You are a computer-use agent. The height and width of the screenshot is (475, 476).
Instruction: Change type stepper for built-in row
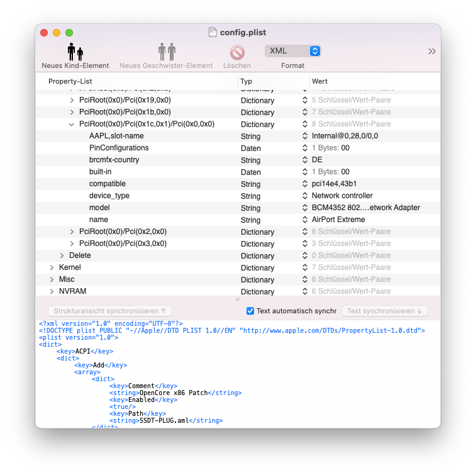click(305, 172)
